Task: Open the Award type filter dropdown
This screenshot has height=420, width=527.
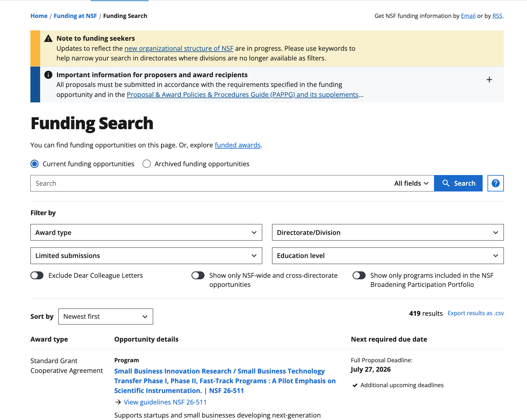Action: 146,232
